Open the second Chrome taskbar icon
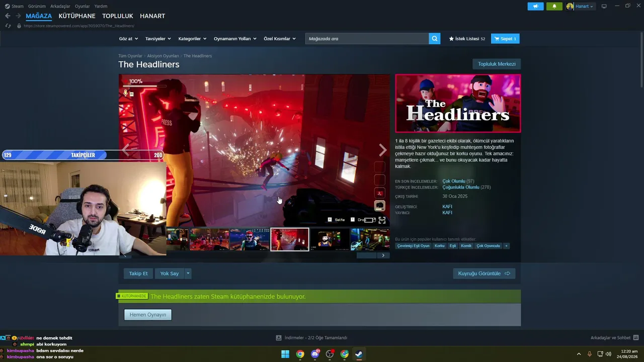Screen dimensions: 644x362 click(x=344, y=354)
